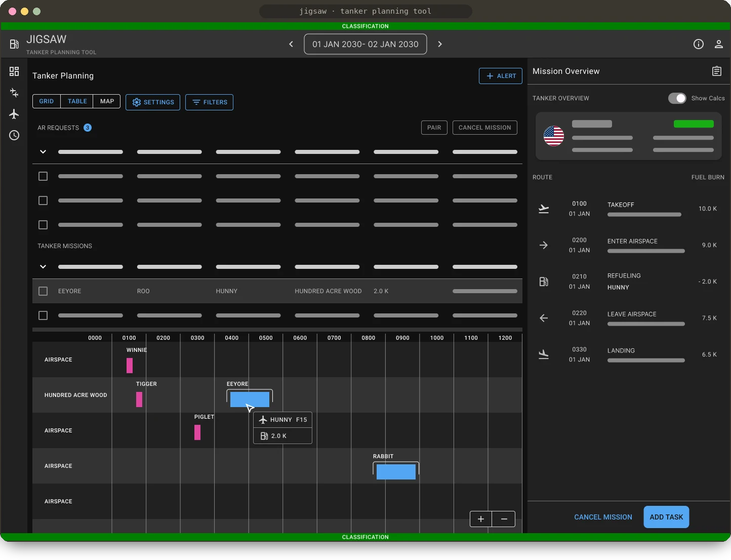This screenshot has width=731, height=560.
Task: Click the LEAVE AIRSPACE arrow icon
Action: point(544,318)
